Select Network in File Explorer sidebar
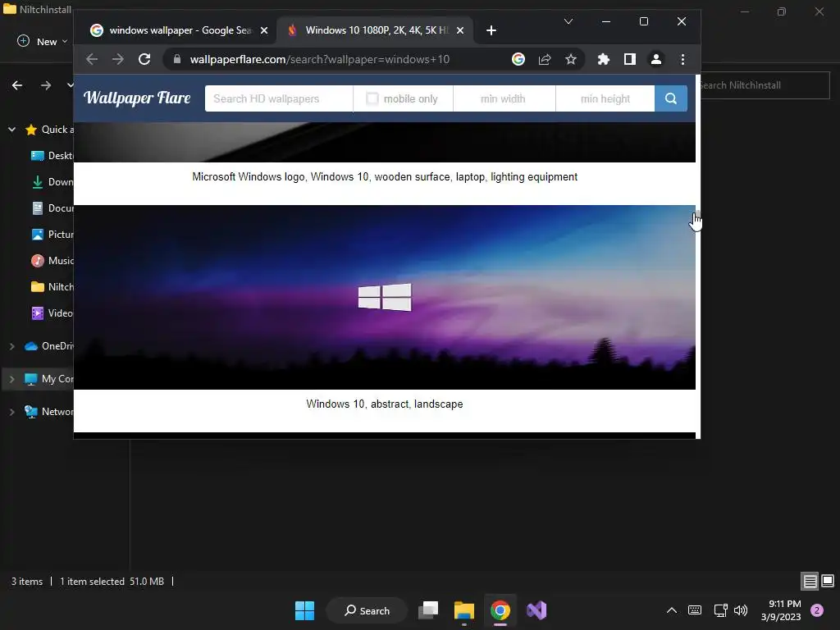This screenshot has height=630, width=840. pos(48,412)
